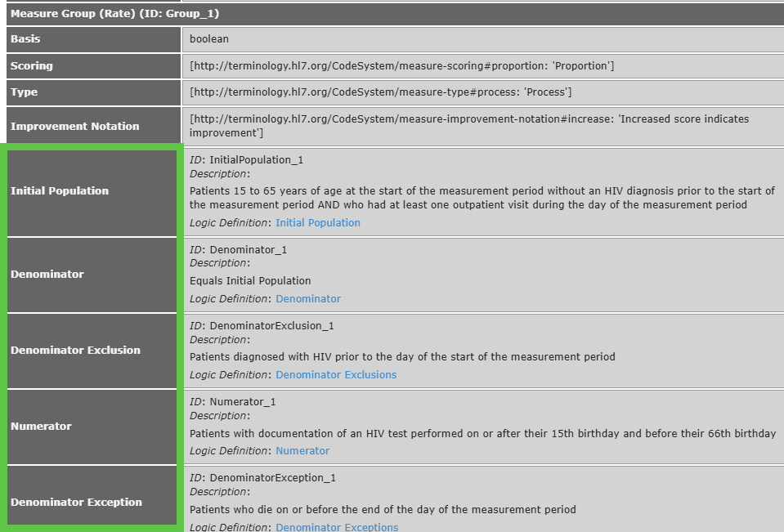Screen dimensions: 784x532
Task: Open the Denominator Exclusions logic definition link
Action: (x=335, y=375)
